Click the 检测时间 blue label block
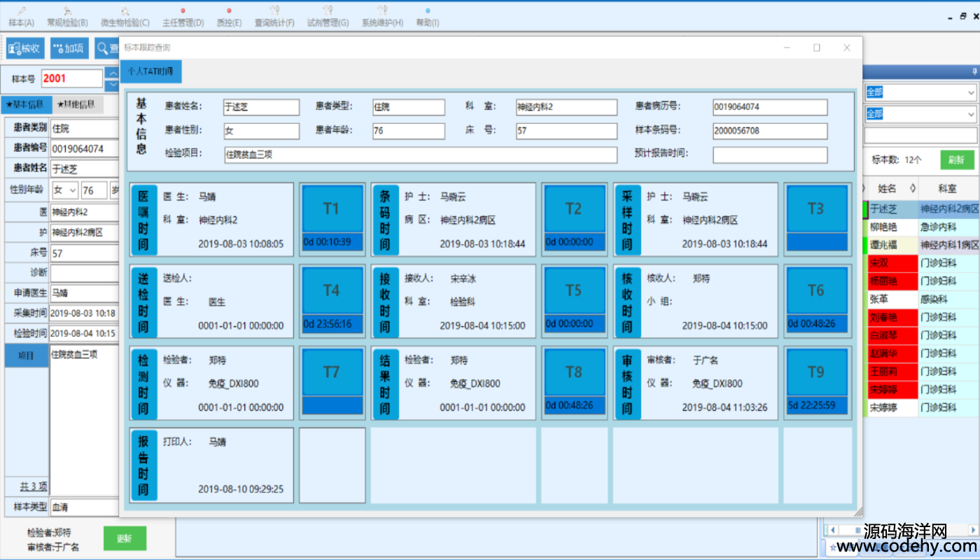 coord(143,384)
